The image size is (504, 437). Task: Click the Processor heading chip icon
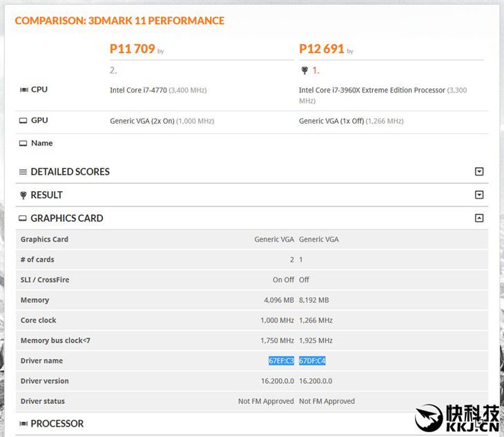23,424
